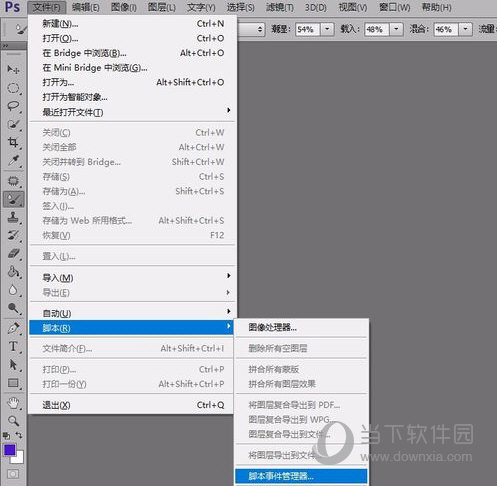Click the 载入 48% value field
Image resolution: width=497 pixels, height=486 pixels.
377,29
